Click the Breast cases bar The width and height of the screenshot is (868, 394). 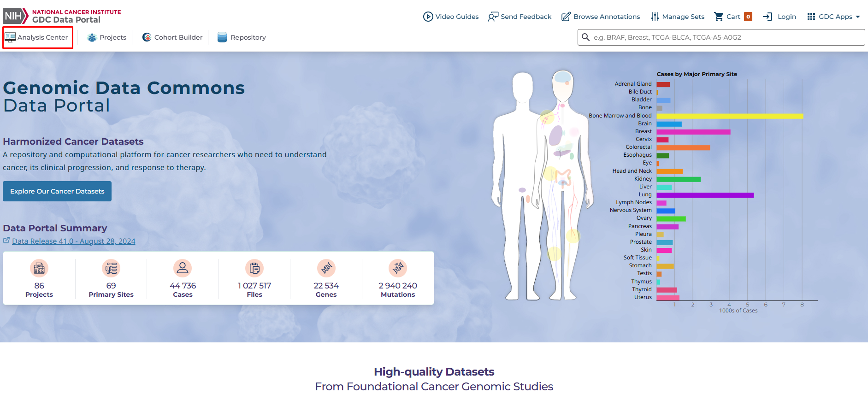pos(693,132)
